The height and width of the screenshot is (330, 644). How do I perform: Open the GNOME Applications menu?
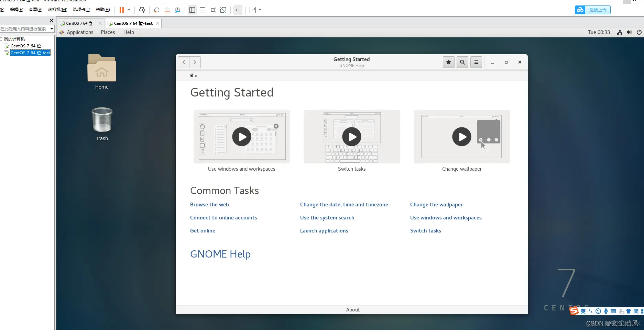pos(80,32)
